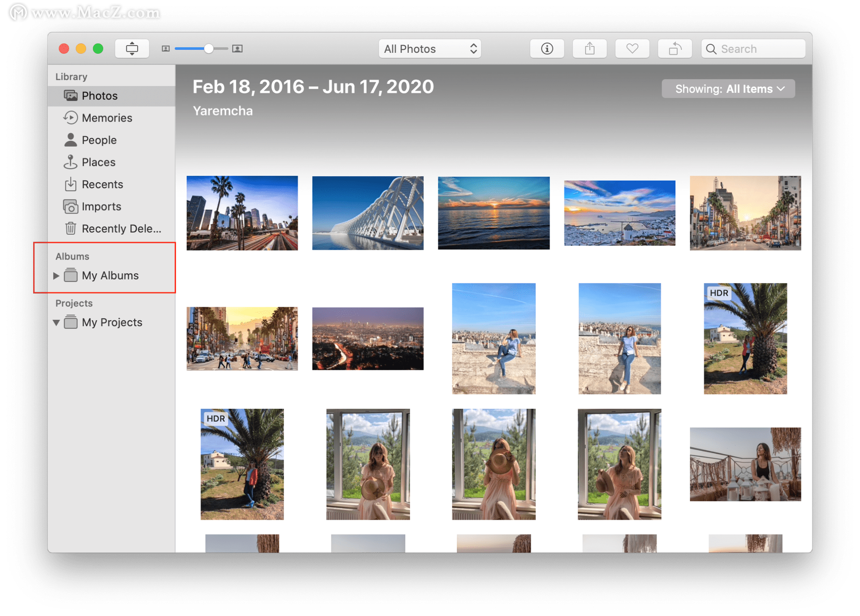
Task: Click the Share icon in toolbar
Action: (x=589, y=49)
